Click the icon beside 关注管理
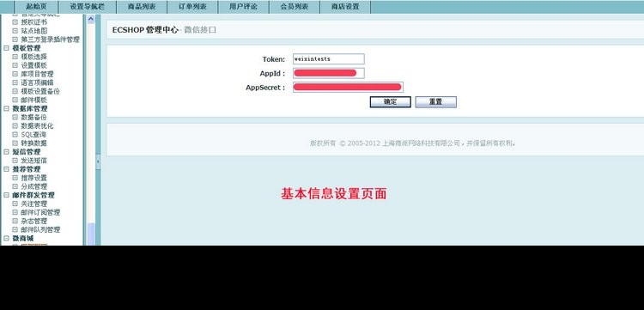The width and height of the screenshot is (644, 310). pyautogui.click(x=15, y=204)
